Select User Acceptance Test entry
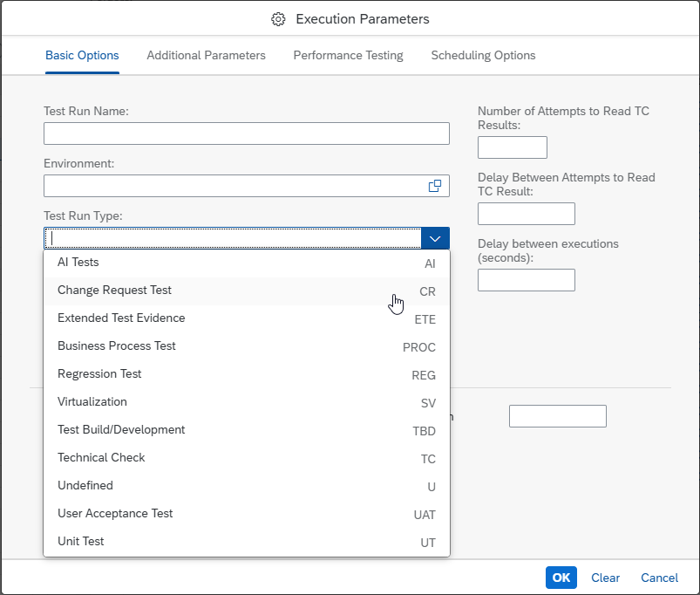The width and height of the screenshot is (700, 595). [x=247, y=515]
